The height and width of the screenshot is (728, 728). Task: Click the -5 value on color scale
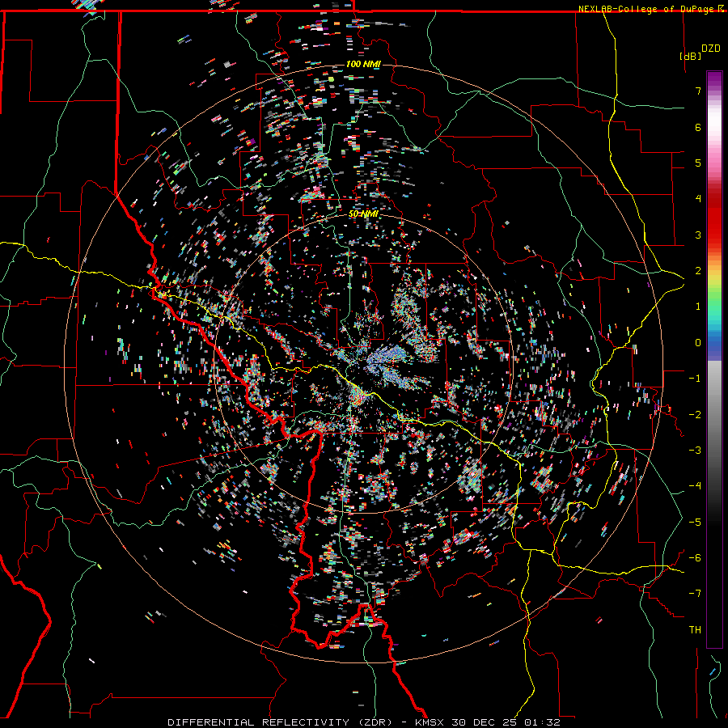tap(695, 523)
